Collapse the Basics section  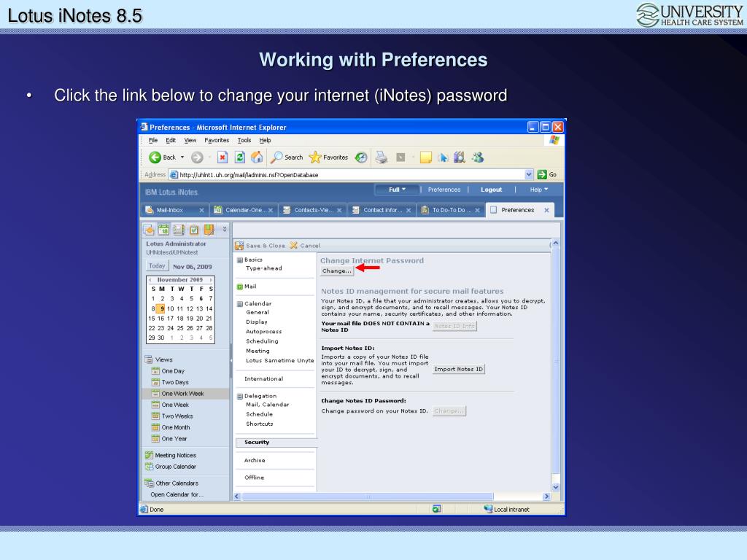click(240, 260)
